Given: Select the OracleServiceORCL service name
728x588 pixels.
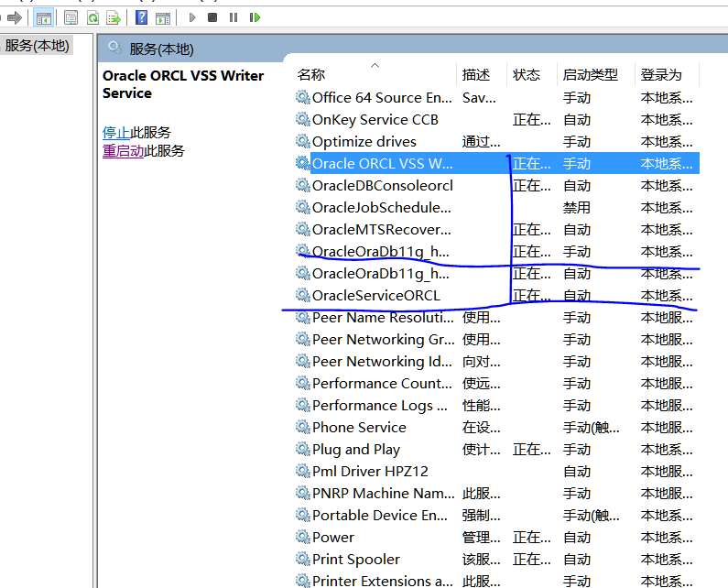Looking at the screenshot, I should pos(376,296).
